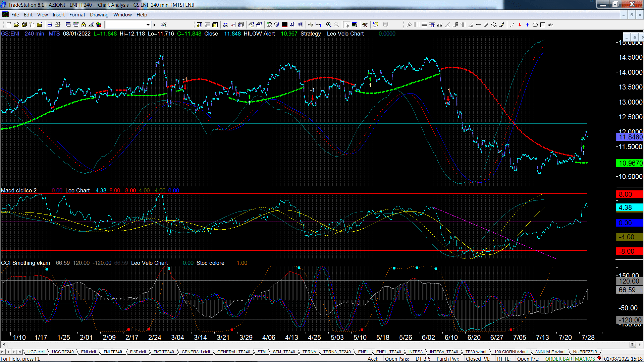The width and height of the screenshot is (644, 362).
Task: Open the Help menu
Action: [142, 15]
